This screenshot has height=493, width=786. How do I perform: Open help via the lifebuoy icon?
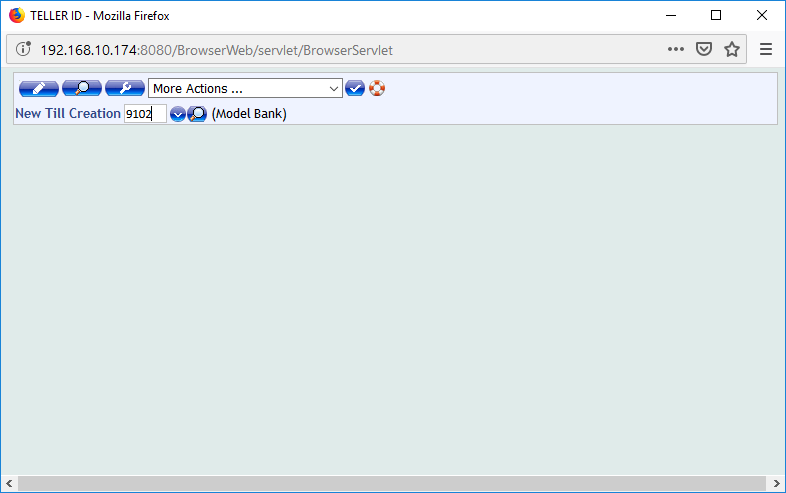377,88
